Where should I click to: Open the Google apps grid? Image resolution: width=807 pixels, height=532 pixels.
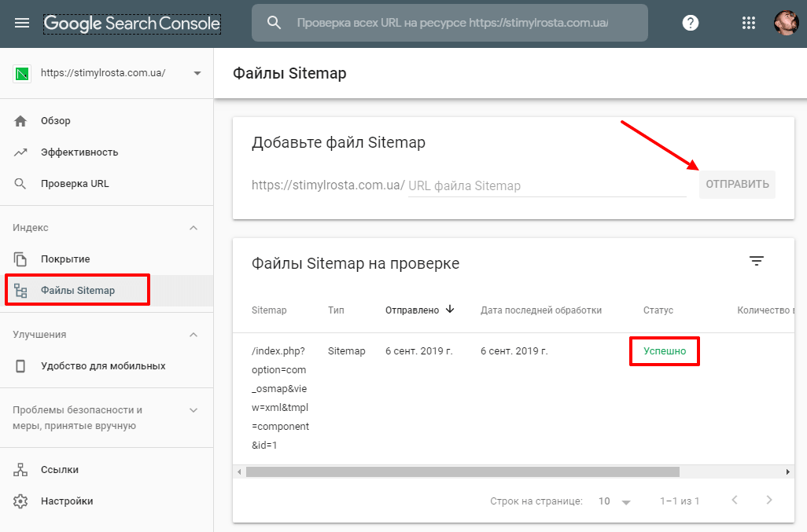coord(748,23)
